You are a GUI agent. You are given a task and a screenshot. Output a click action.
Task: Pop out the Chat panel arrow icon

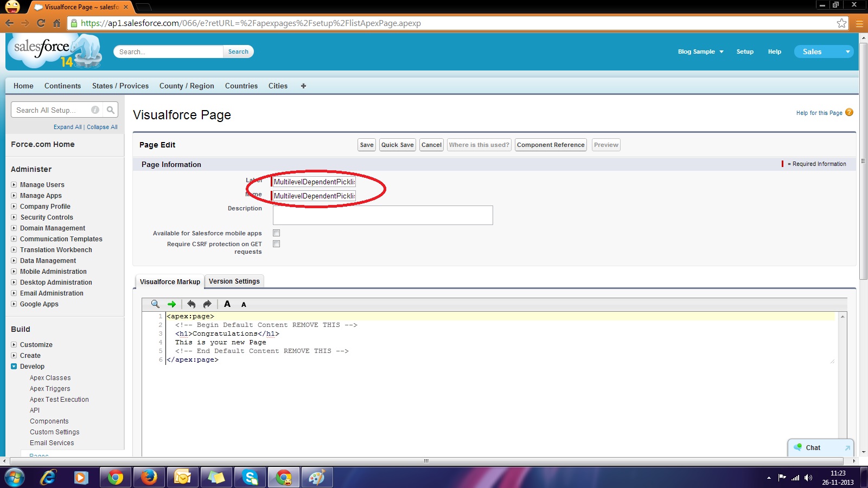[x=847, y=448]
